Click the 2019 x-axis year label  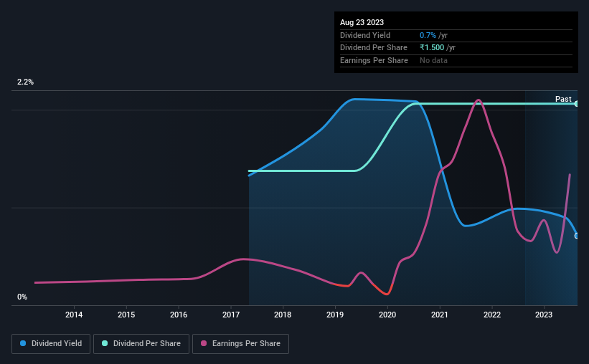tap(335, 315)
